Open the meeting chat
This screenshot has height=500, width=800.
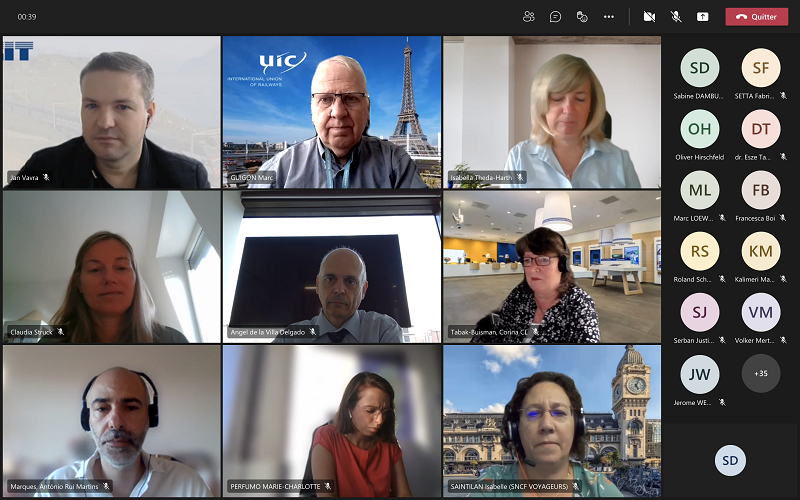(555, 16)
